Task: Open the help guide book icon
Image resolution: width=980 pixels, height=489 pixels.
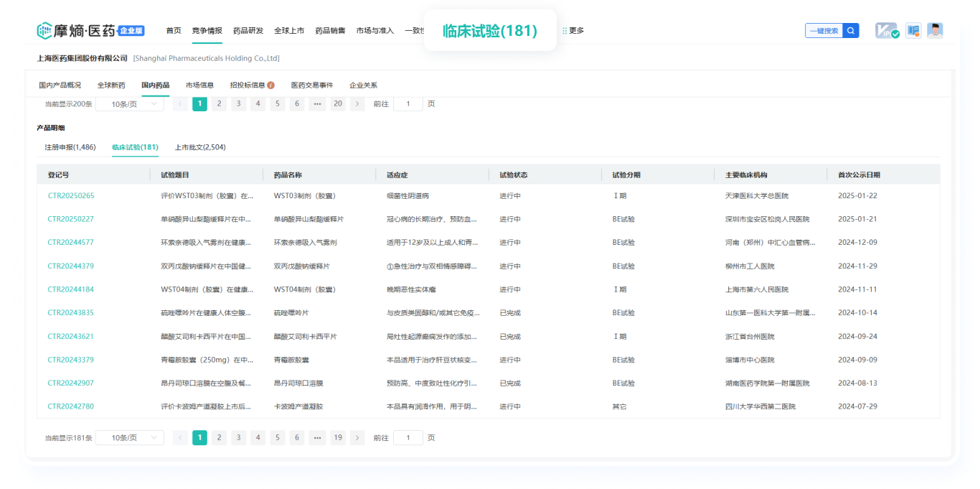Action: coord(913,31)
